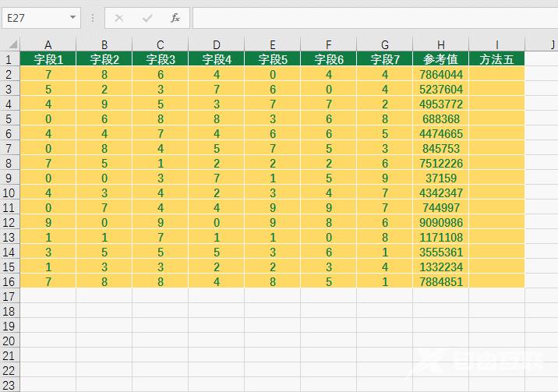Viewport: 558px width, 392px height.
Task: Select the cell containing 37159
Action: (441, 178)
